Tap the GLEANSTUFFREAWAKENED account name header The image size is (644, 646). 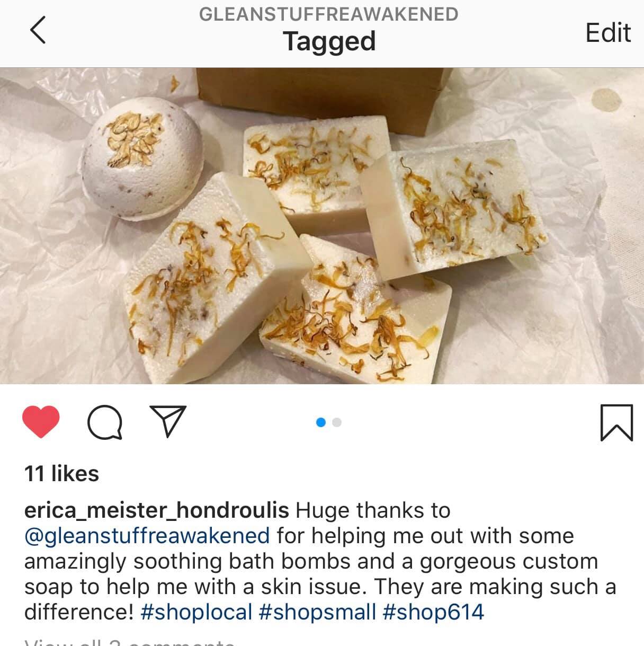(329, 14)
